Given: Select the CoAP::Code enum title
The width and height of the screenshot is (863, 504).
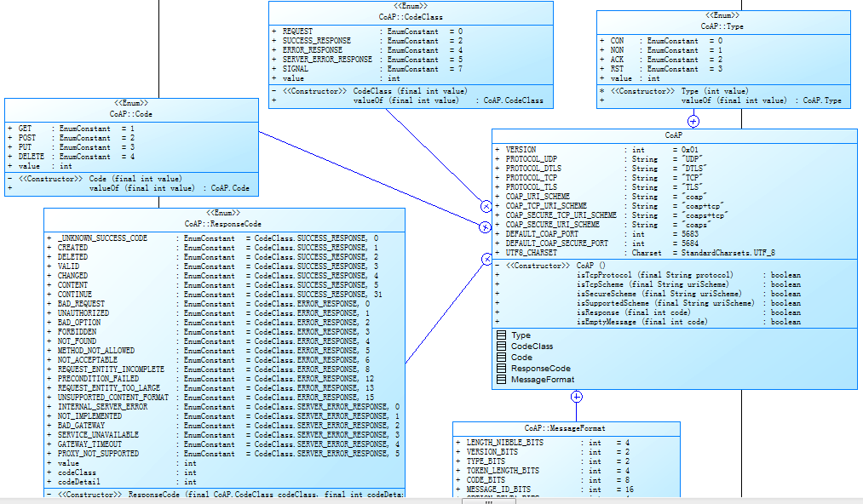Looking at the screenshot, I should click(131, 114).
